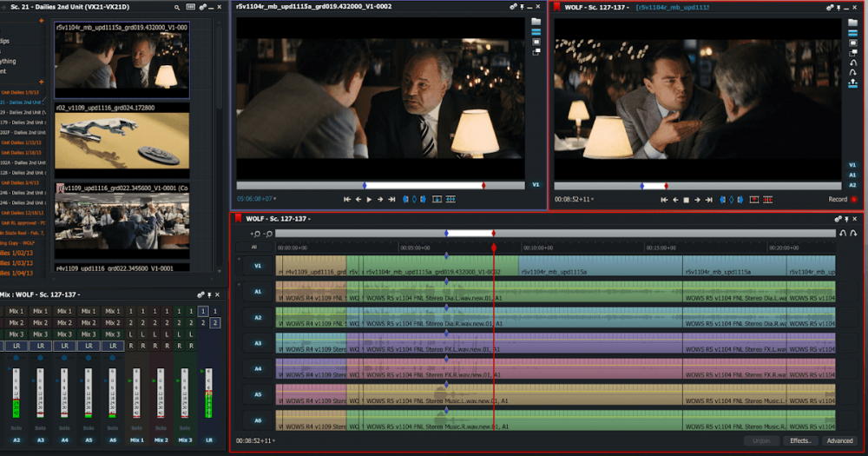Mark out point in record viewer

pos(740,200)
